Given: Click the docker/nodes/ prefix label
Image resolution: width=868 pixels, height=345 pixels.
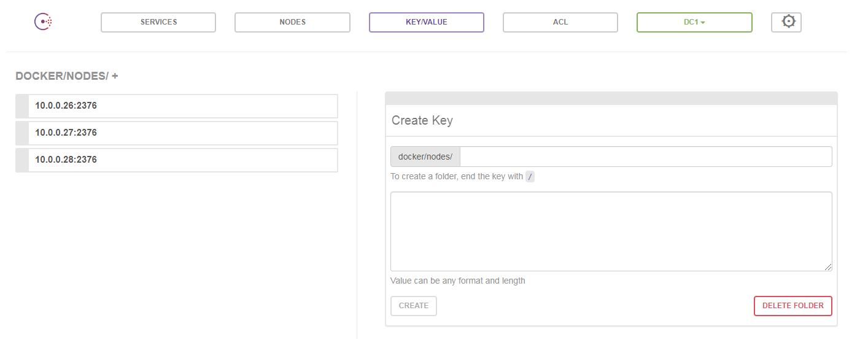Looking at the screenshot, I should (425, 157).
